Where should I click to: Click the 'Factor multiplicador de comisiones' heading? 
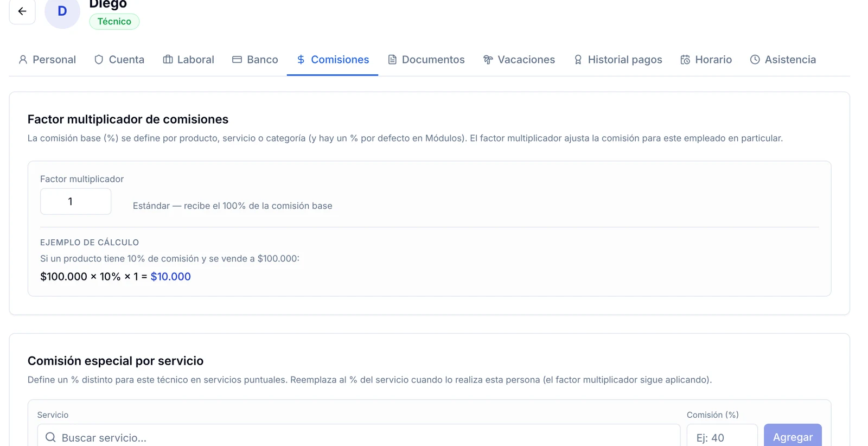[128, 119]
